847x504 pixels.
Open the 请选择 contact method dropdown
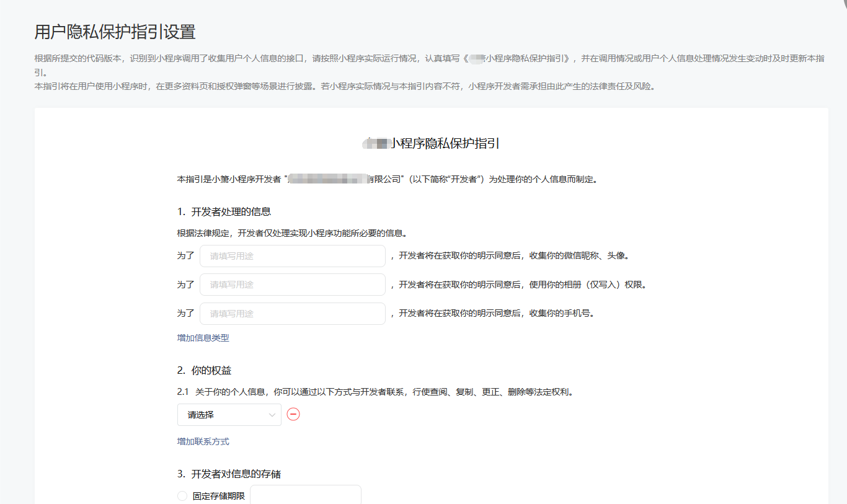[x=229, y=415]
